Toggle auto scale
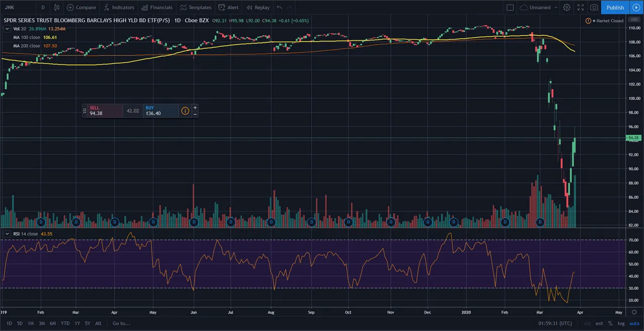 click(x=633, y=323)
